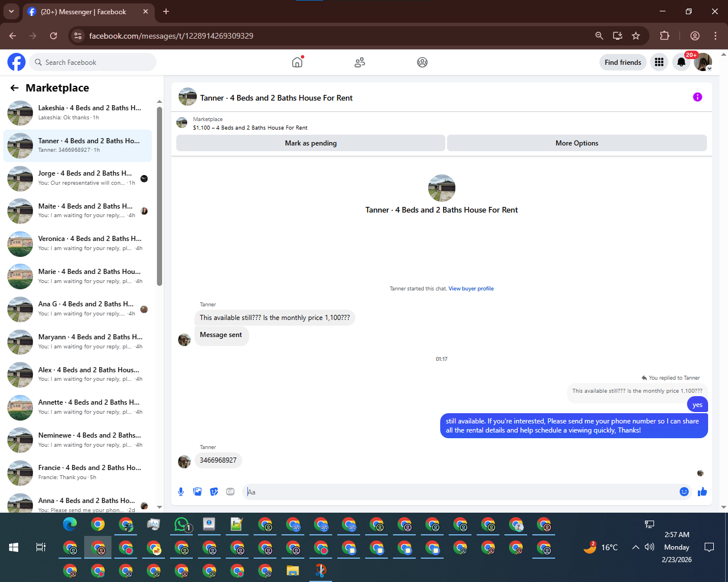
Task: Open the View buyer profile link
Action: [471, 289]
